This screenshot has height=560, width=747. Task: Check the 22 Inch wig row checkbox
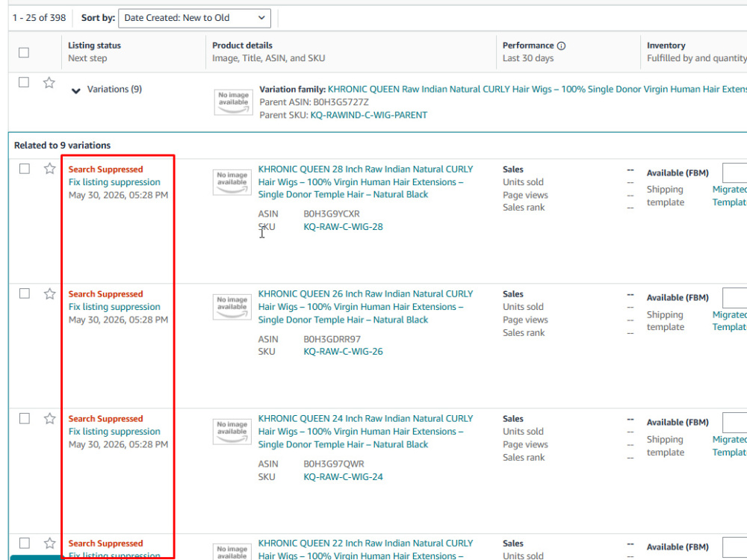(25, 543)
